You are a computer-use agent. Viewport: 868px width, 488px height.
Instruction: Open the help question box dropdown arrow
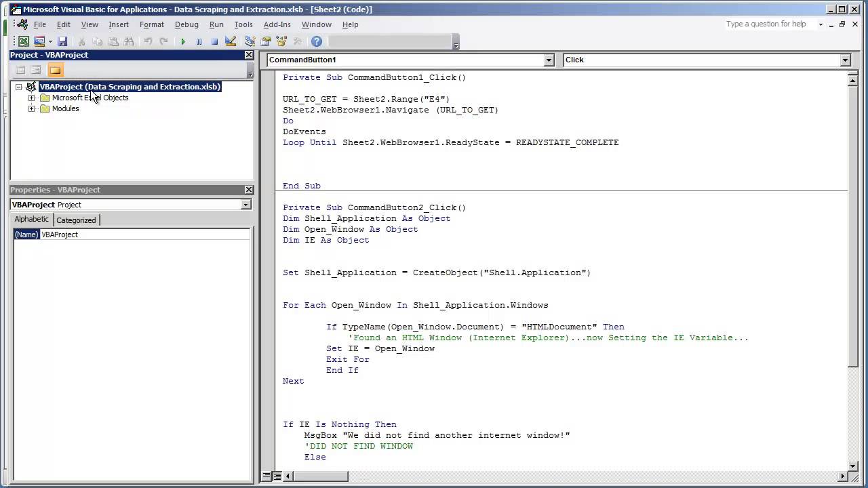click(x=821, y=24)
